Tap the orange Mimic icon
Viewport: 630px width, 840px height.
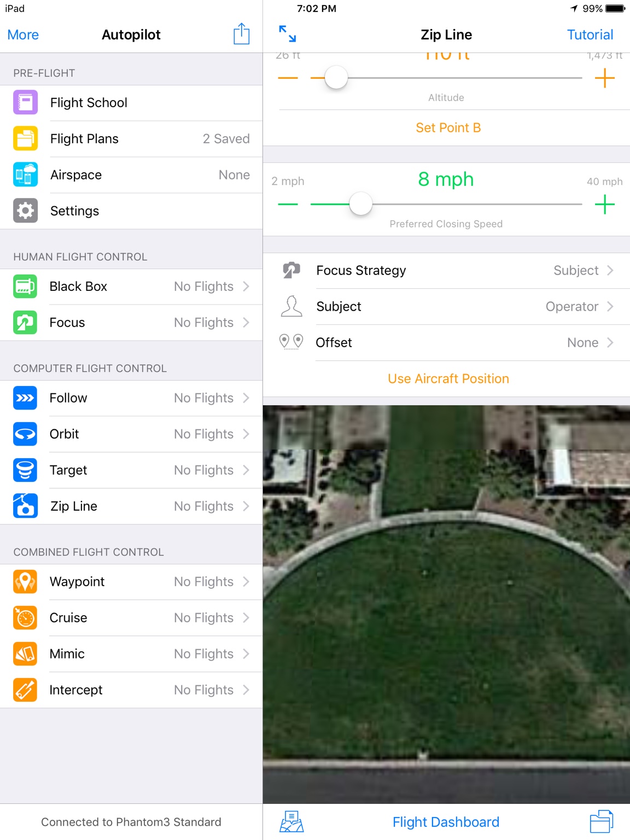click(x=25, y=654)
